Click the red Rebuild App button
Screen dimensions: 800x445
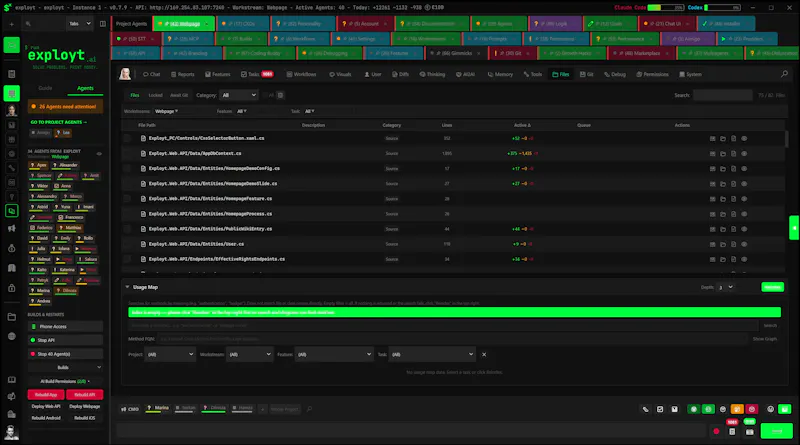(x=46, y=394)
